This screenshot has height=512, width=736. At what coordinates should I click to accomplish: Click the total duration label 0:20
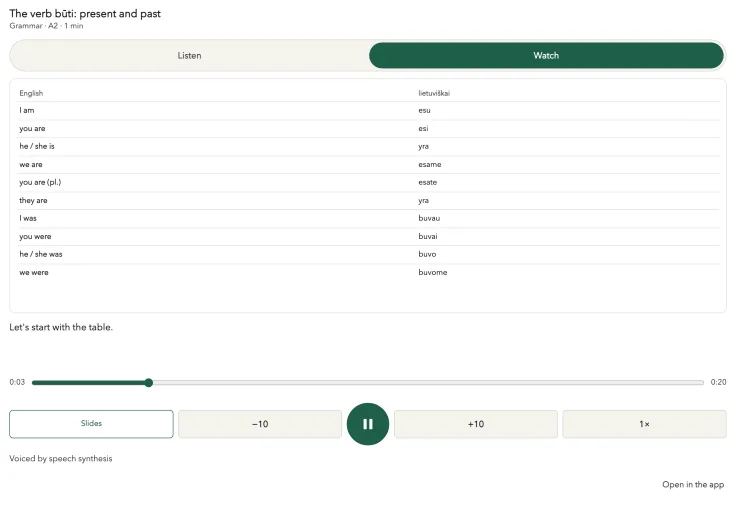pos(718,382)
